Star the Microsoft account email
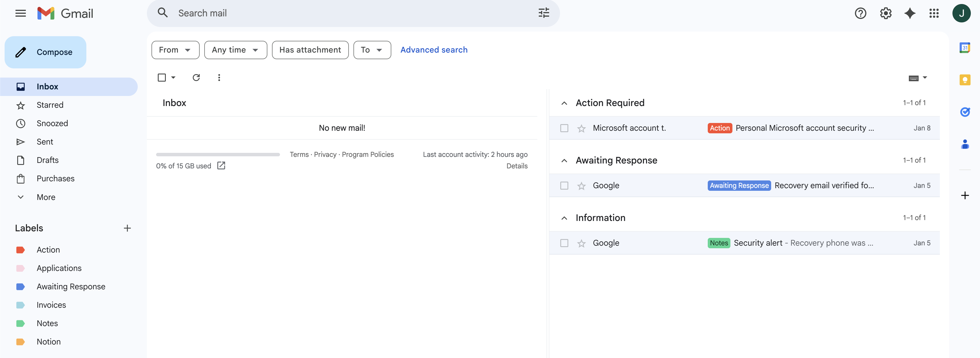Viewport: 980px width, 358px height. (x=581, y=128)
